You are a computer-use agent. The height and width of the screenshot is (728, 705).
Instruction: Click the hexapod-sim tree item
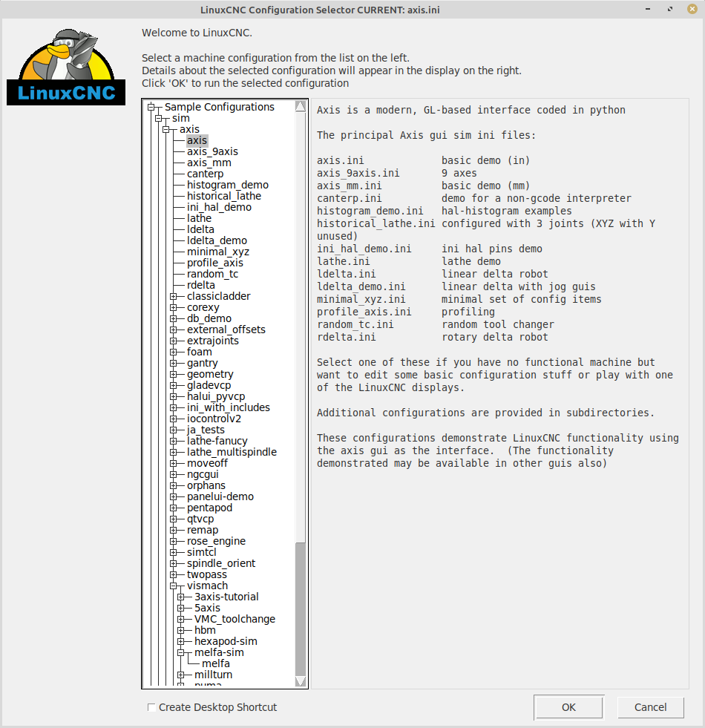(226, 642)
